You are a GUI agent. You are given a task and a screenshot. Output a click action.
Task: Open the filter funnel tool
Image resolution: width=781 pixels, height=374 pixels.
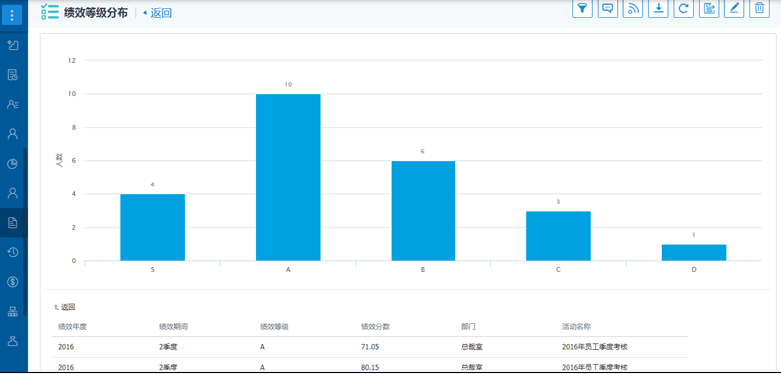[582, 8]
